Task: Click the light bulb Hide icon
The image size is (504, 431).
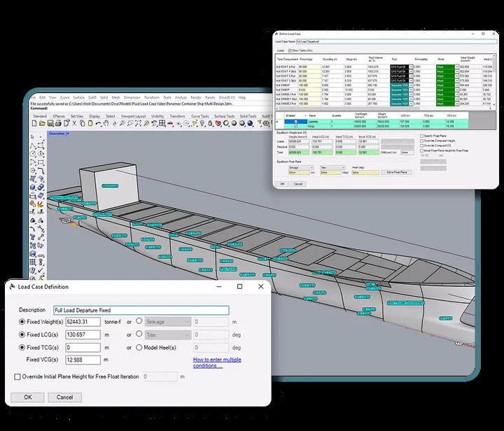Action: tap(202, 123)
